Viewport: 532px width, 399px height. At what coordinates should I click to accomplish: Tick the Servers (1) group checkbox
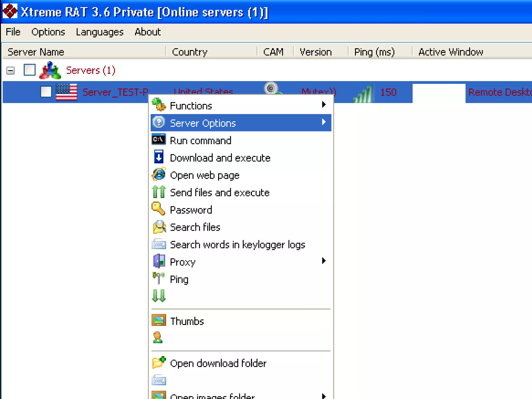[x=30, y=70]
